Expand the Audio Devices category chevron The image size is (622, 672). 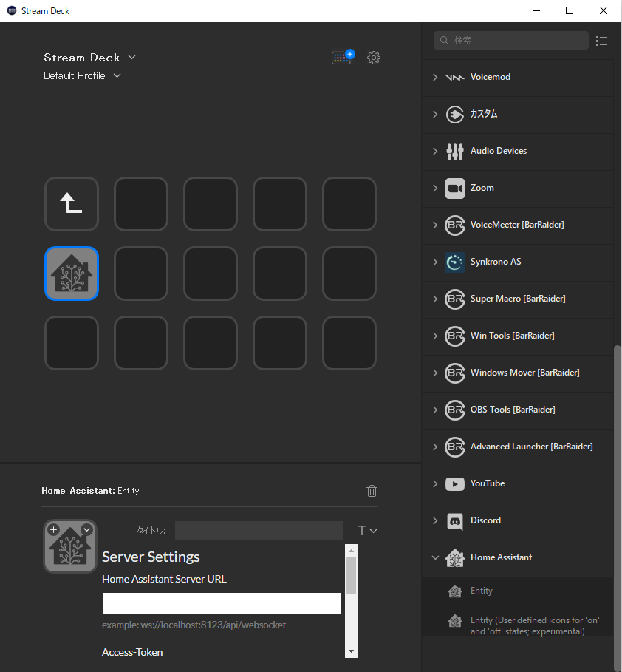(435, 152)
